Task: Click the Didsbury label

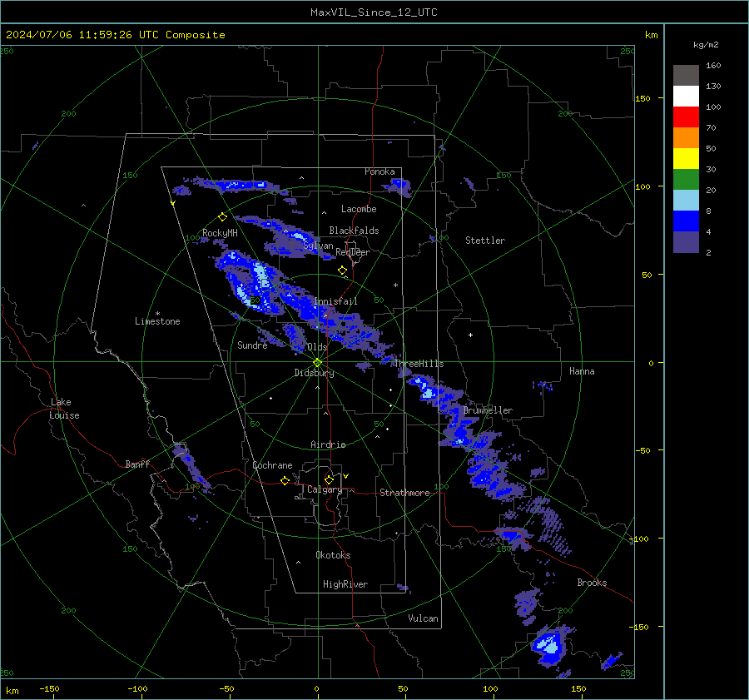Action: coord(314,373)
